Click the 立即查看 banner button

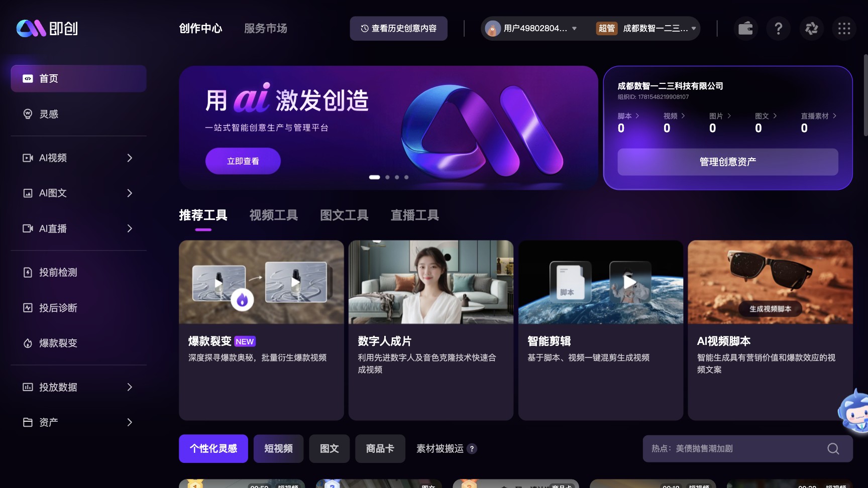243,161
